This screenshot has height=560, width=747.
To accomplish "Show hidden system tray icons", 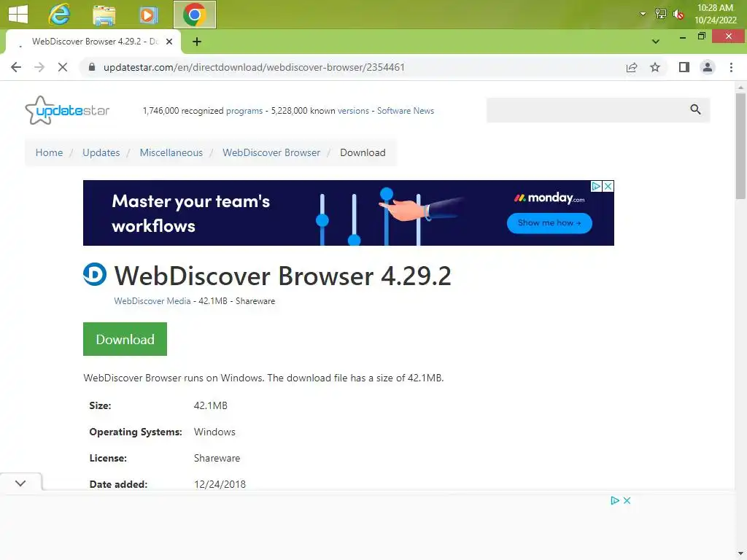I will pyautogui.click(x=643, y=14).
